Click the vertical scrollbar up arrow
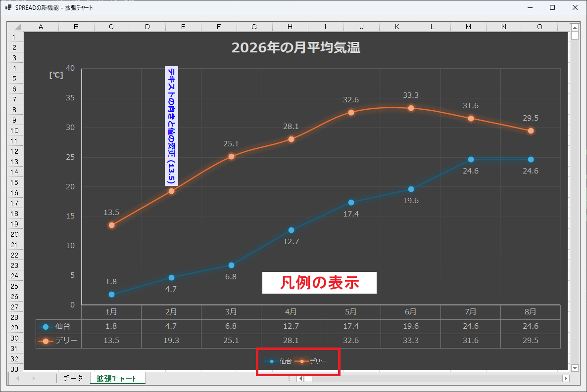 click(575, 27)
